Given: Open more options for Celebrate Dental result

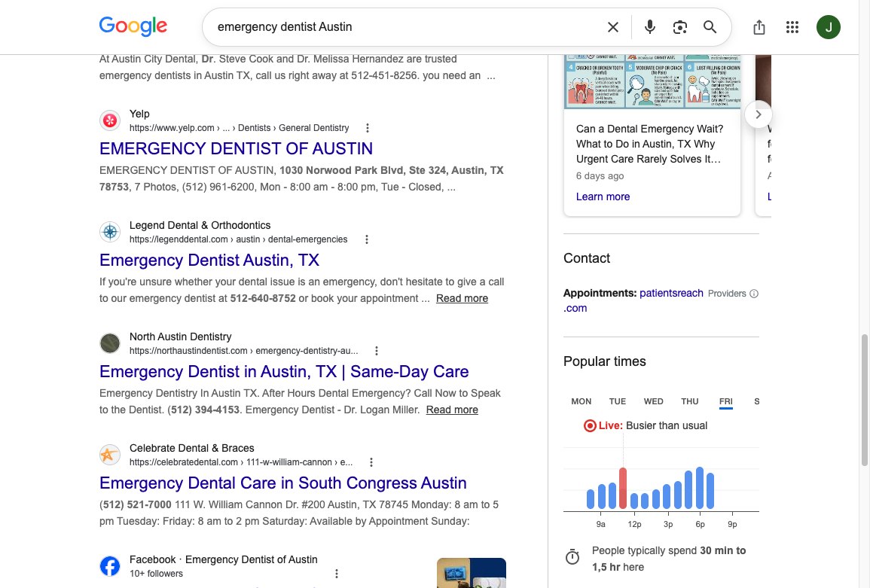Looking at the screenshot, I should coord(371,462).
